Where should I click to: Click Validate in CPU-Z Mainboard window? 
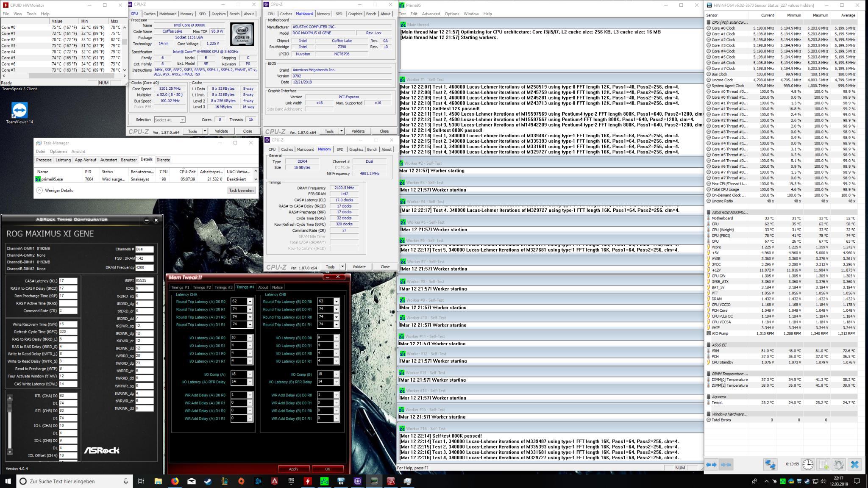[x=358, y=131]
